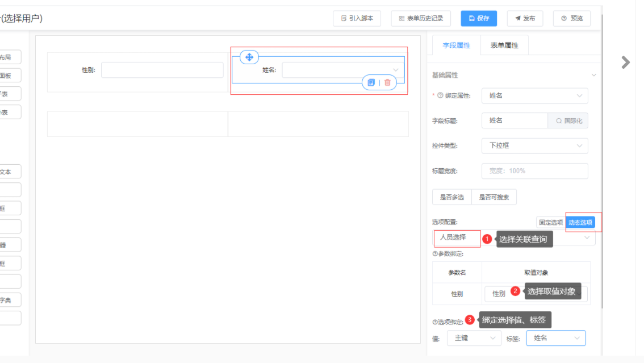Click the gray right arrow chevron

625,62
